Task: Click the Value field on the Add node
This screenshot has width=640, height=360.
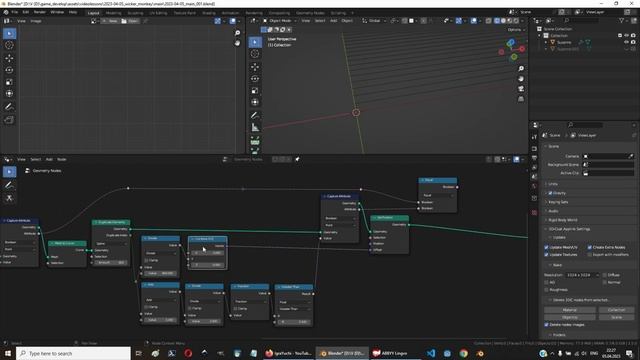Action: [x=160, y=320]
